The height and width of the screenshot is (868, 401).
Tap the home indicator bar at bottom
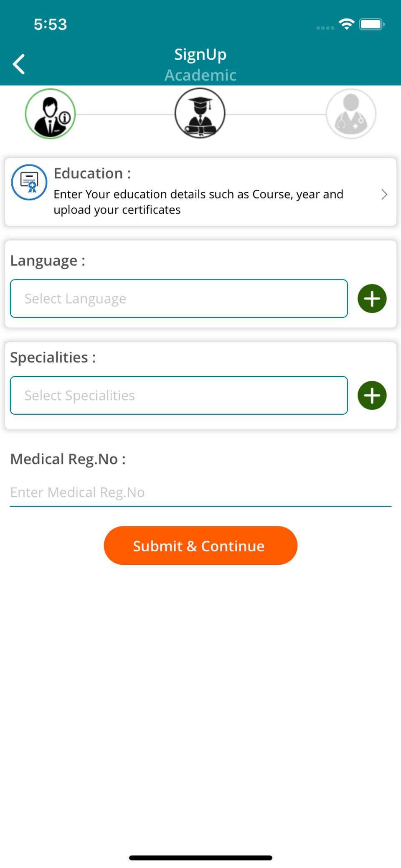(x=200, y=858)
